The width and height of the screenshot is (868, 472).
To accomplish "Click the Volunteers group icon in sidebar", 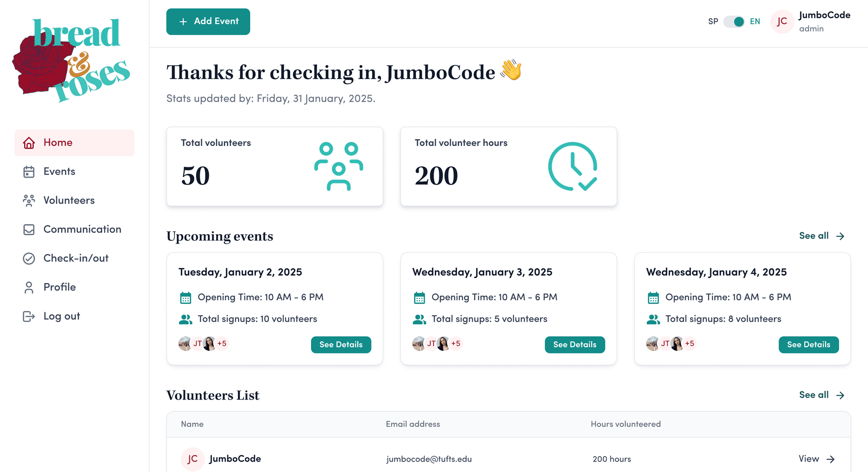I will click(x=29, y=201).
